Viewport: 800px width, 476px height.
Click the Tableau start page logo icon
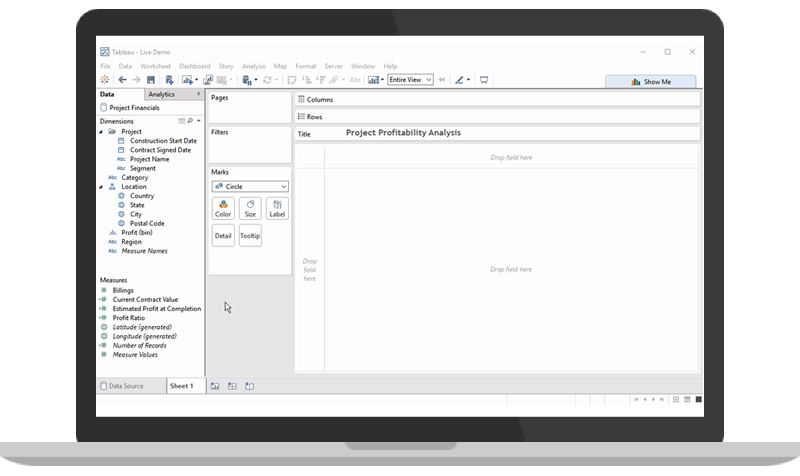pyautogui.click(x=105, y=80)
